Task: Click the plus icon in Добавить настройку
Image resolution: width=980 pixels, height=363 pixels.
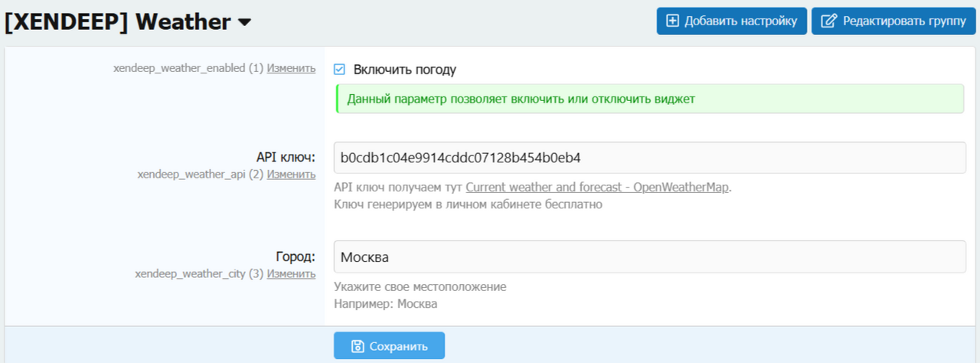Action: coord(673,21)
